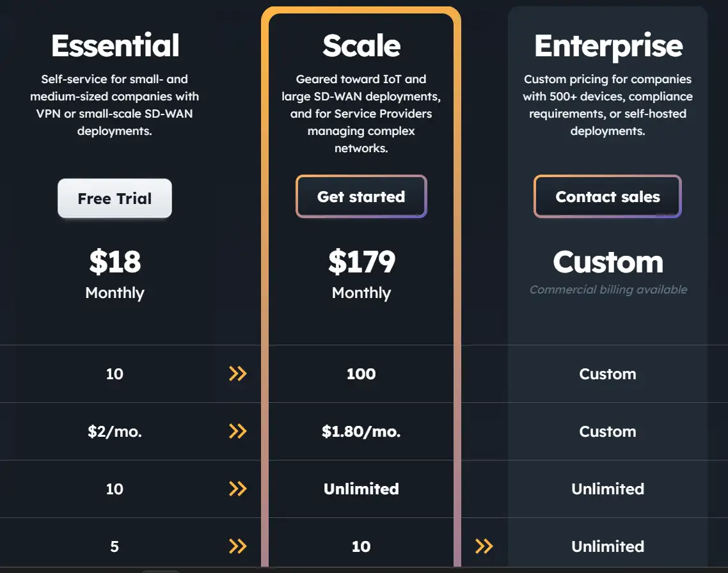The width and height of the screenshot is (728, 573).
Task: Click the double chevron beside $2/mo.
Action: pos(237,431)
